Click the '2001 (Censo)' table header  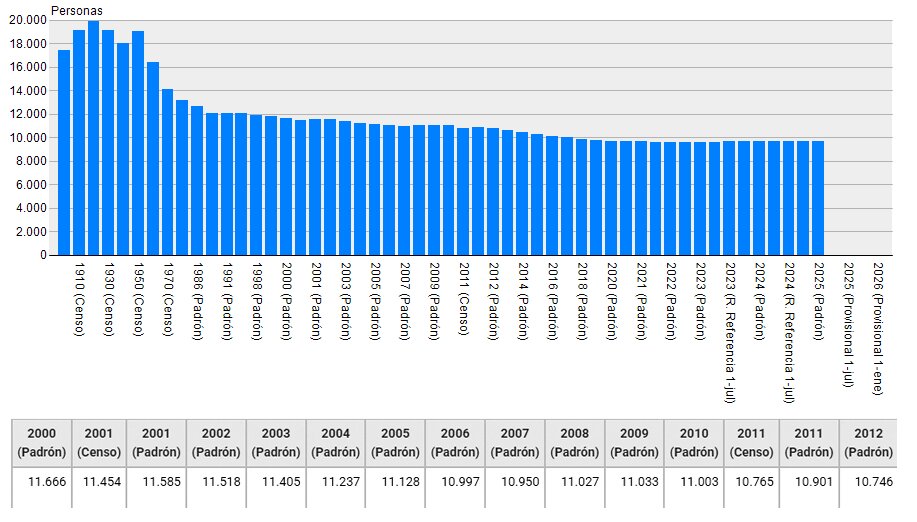point(98,443)
